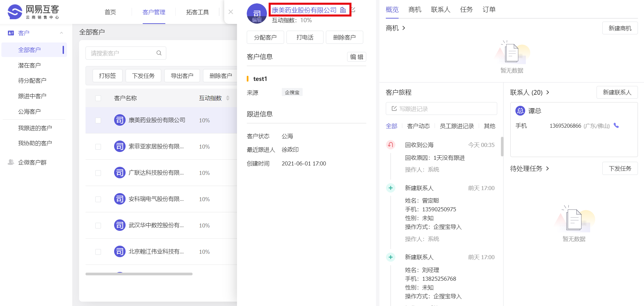Click the customer journey vertical scrollbar
The image size is (644, 306).
[x=502, y=147]
